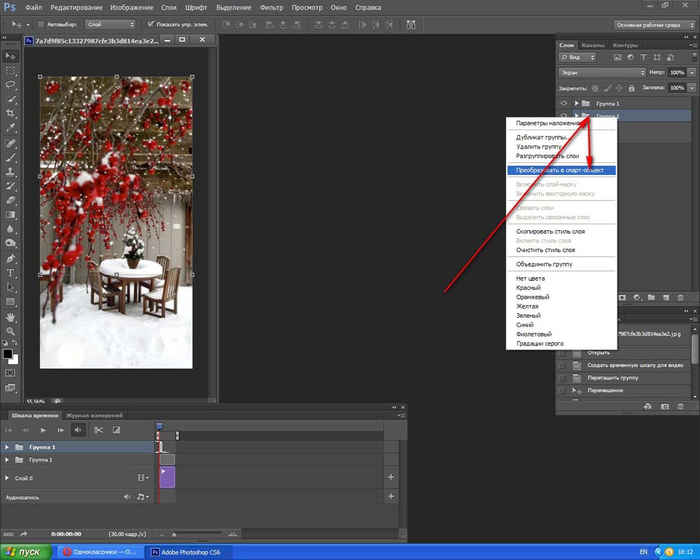700x560 pixels.
Task: Click the render video arrow icon
Action: coord(24,534)
